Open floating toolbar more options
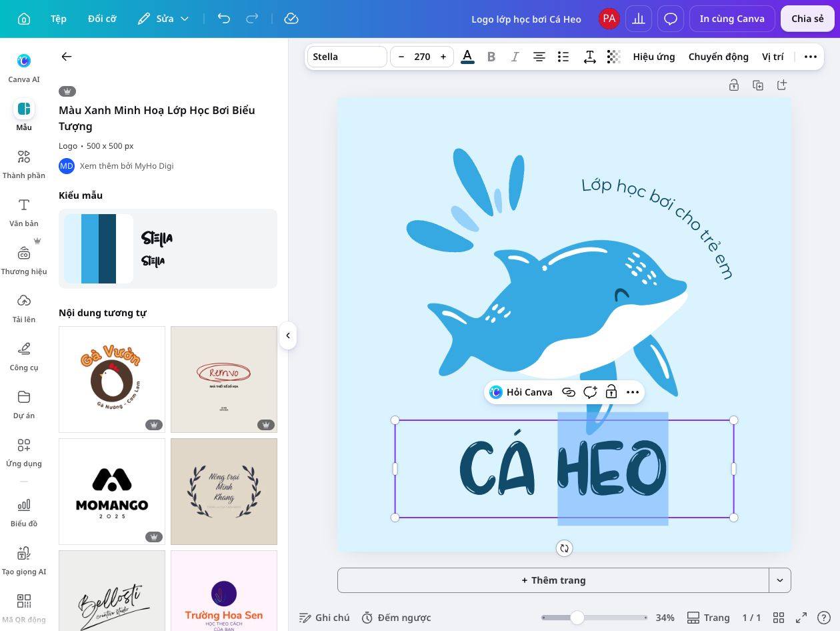Image resolution: width=840 pixels, height=631 pixels. pos(633,392)
